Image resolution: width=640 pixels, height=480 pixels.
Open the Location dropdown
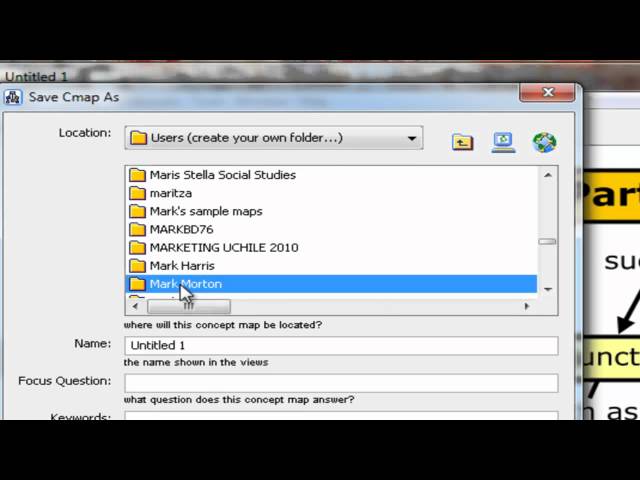[x=274, y=138]
